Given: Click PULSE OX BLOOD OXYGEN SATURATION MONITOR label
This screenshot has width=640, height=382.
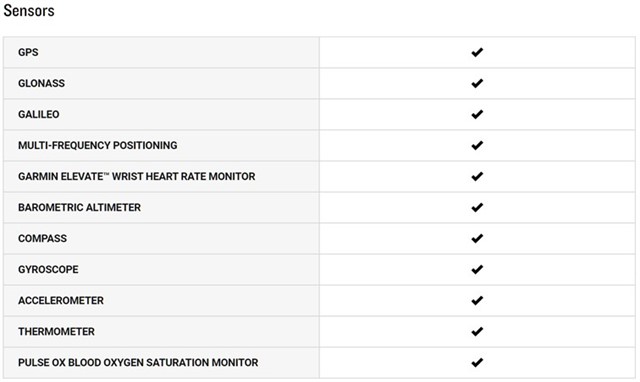Looking at the screenshot, I should tap(138, 362).
